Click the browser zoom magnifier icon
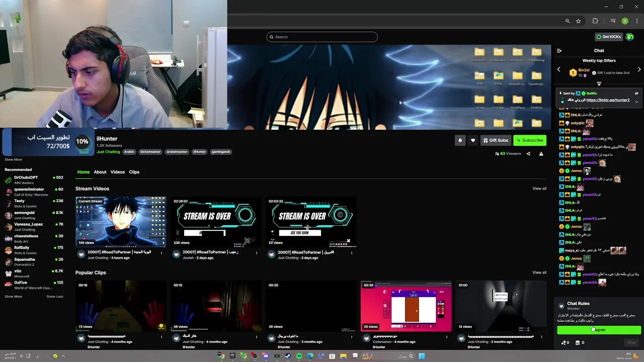The image size is (644, 362). [568, 21]
